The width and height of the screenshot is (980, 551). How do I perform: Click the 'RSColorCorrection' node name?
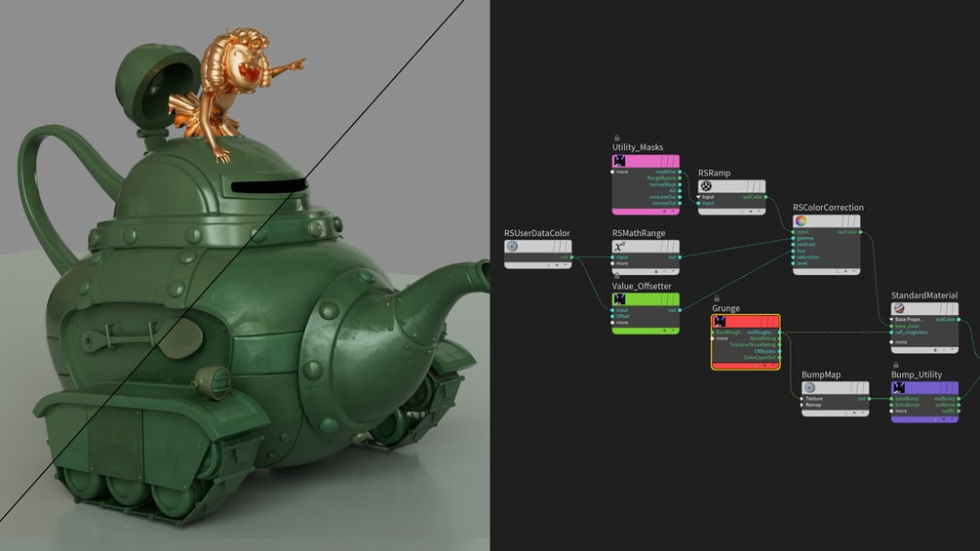coord(828,208)
